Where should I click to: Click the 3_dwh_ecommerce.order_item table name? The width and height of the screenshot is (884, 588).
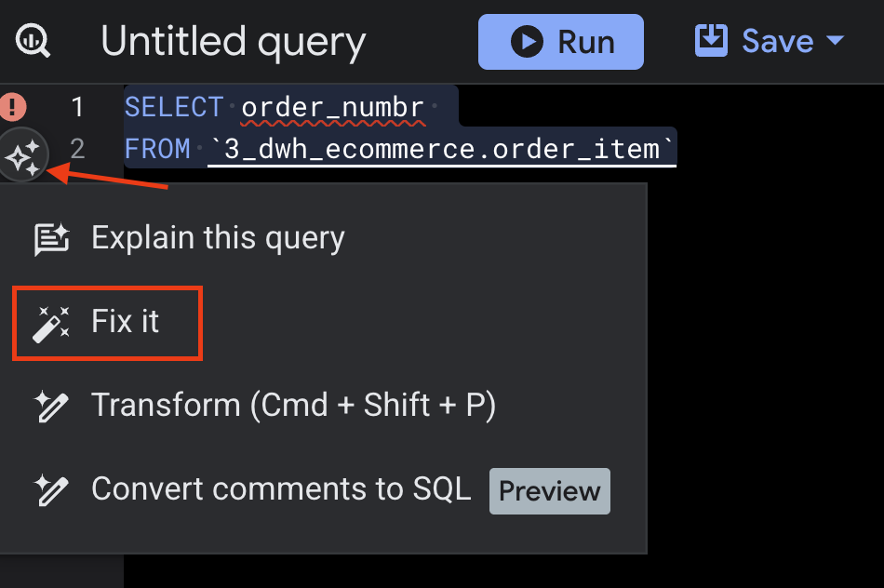(441, 149)
